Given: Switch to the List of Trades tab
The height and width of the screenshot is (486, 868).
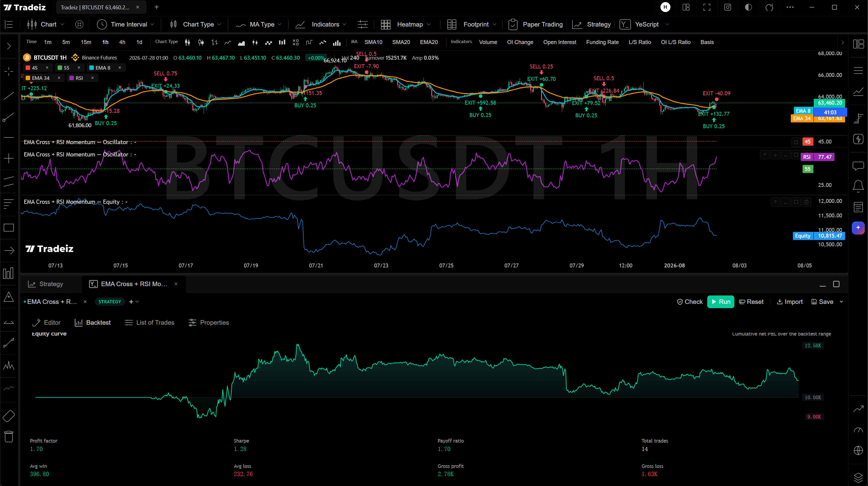Looking at the screenshot, I should point(150,322).
